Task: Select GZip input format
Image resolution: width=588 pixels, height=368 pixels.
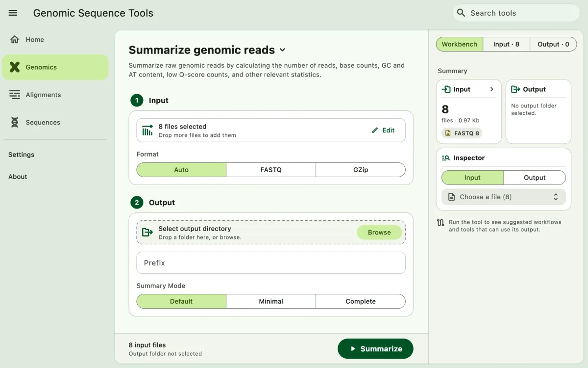Action: tap(361, 170)
